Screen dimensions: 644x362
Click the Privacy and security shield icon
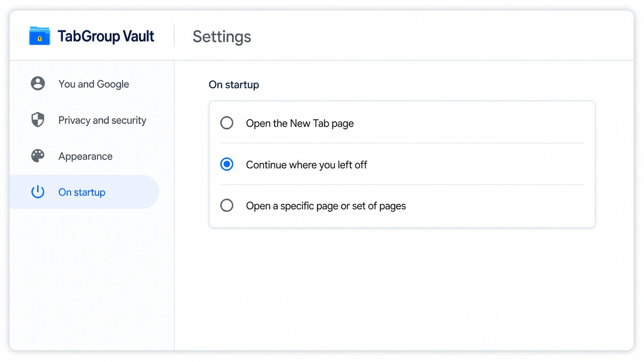coord(38,120)
